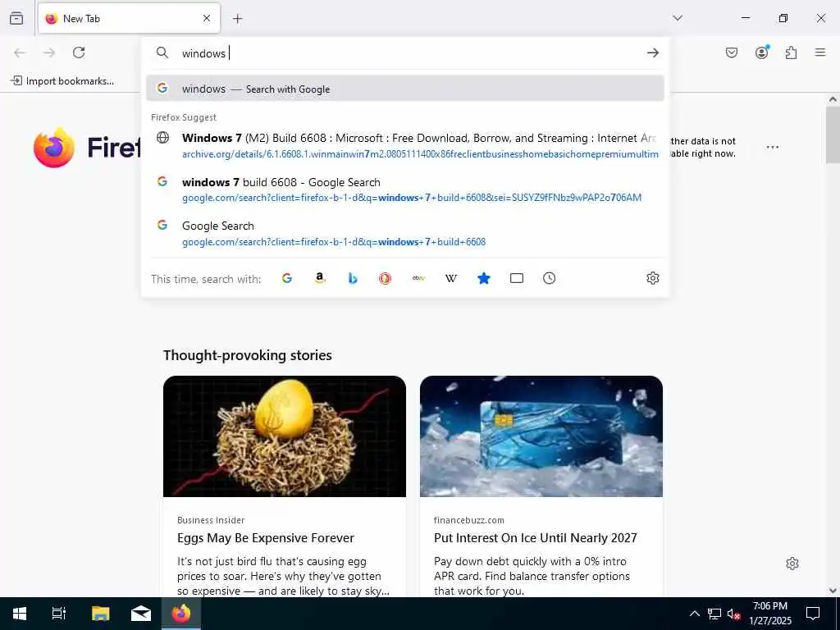Search this time with Wikipedia
Screen dimensions: 840x630
(x=451, y=278)
